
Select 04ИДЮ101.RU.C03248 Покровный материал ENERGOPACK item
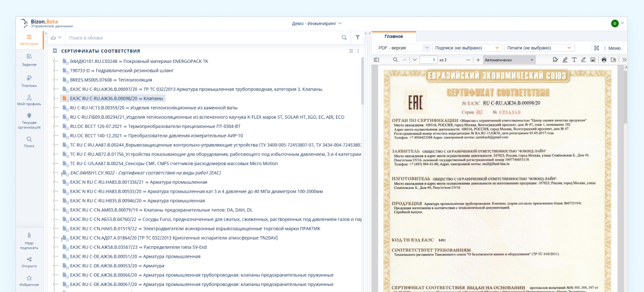(135, 61)
